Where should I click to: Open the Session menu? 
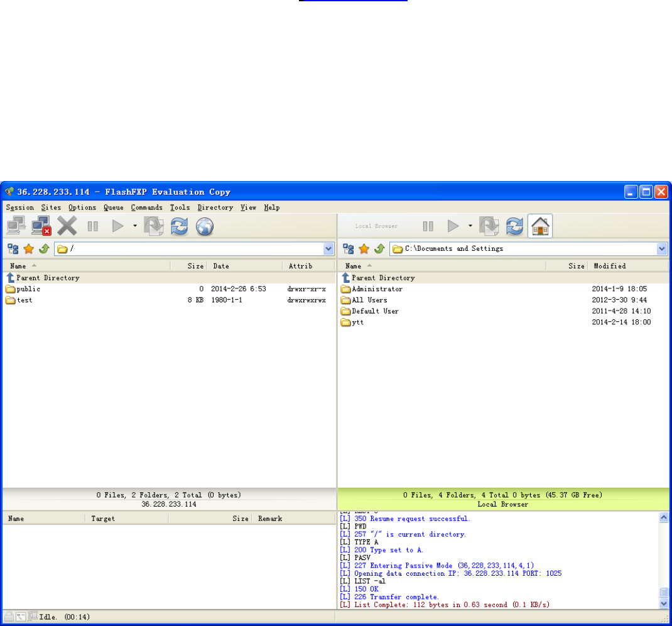(19, 207)
